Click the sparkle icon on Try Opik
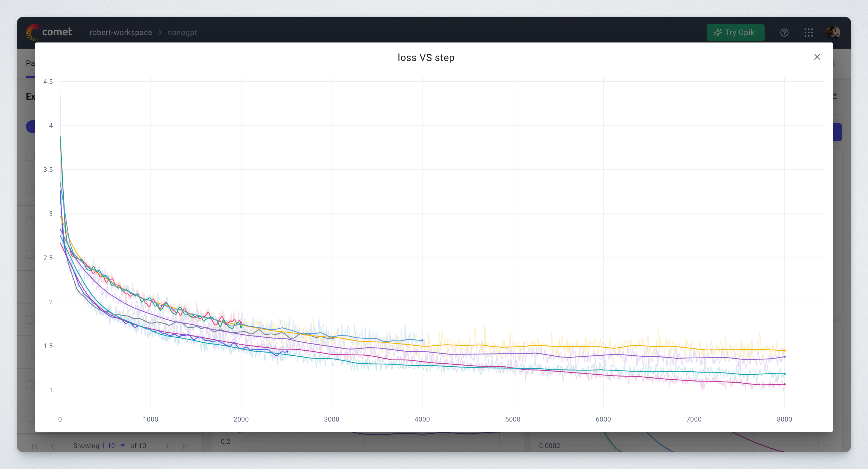Screen dimensions: 868x469 click(718, 33)
